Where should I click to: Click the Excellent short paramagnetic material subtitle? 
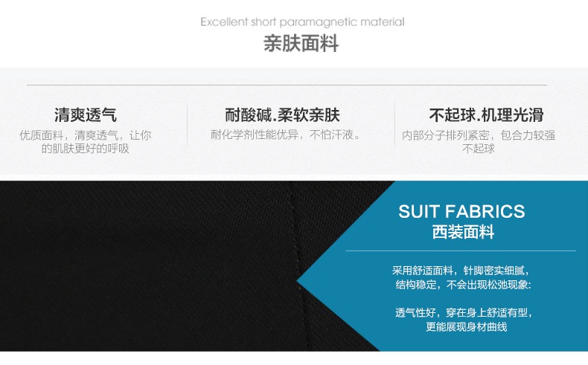(x=302, y=22)
